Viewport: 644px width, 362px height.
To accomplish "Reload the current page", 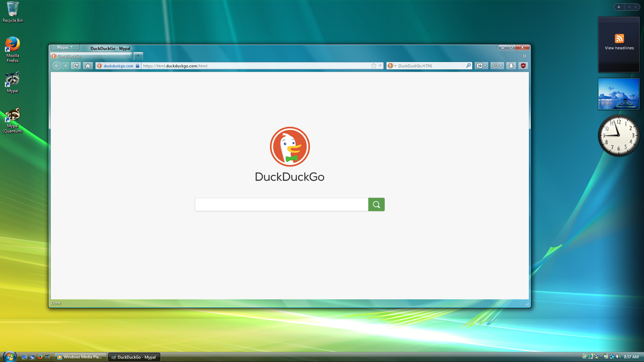I will tap(76, 66).
